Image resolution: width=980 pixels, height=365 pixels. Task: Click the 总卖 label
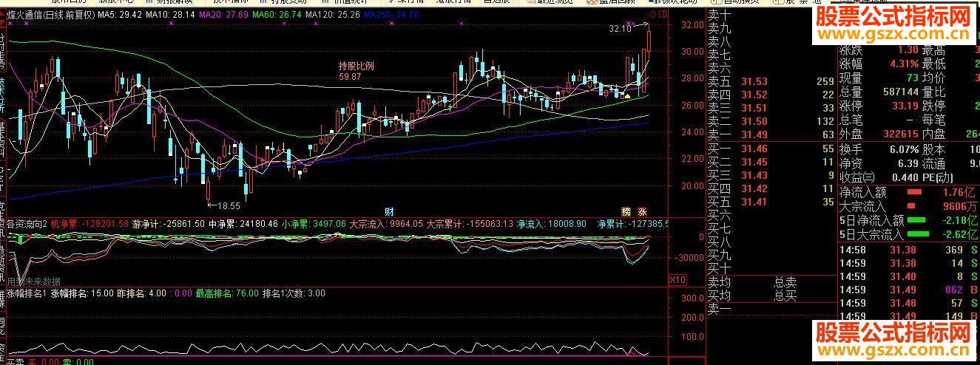point(785,282)
